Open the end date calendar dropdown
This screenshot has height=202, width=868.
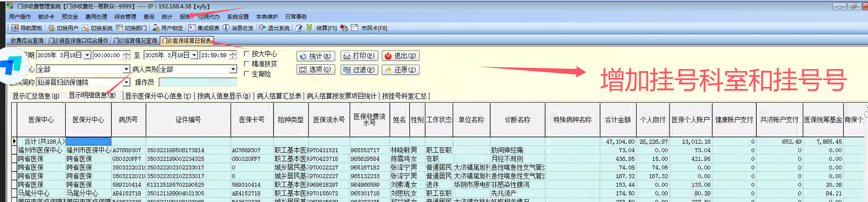(x=194, y=55)
